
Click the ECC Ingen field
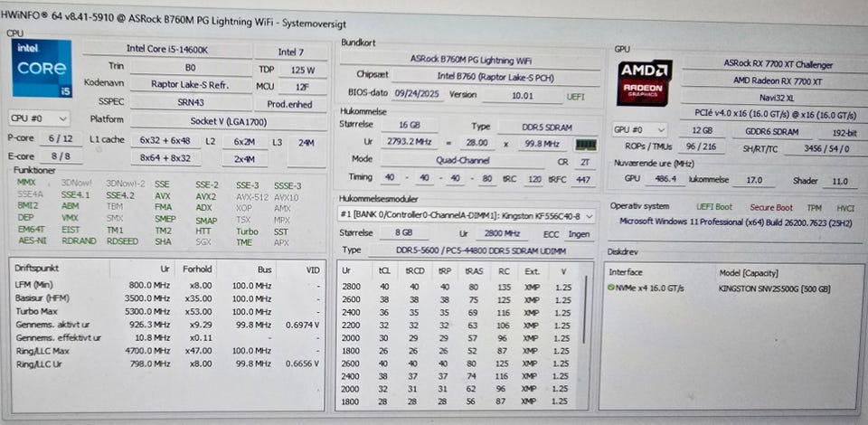(x=580, y=234)
